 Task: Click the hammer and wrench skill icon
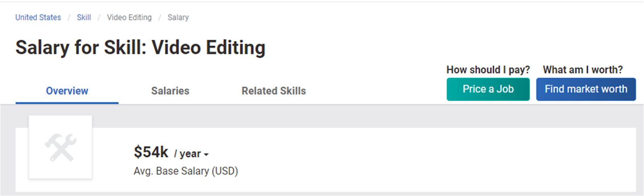click(60, 148)
